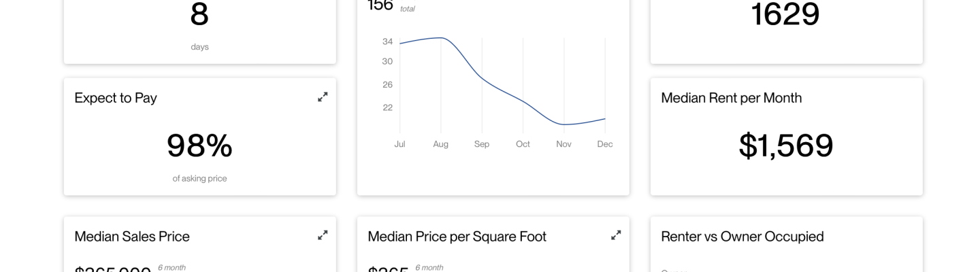
Task: Click the Median Sales Price title
Action: click(x=132, y=237)
